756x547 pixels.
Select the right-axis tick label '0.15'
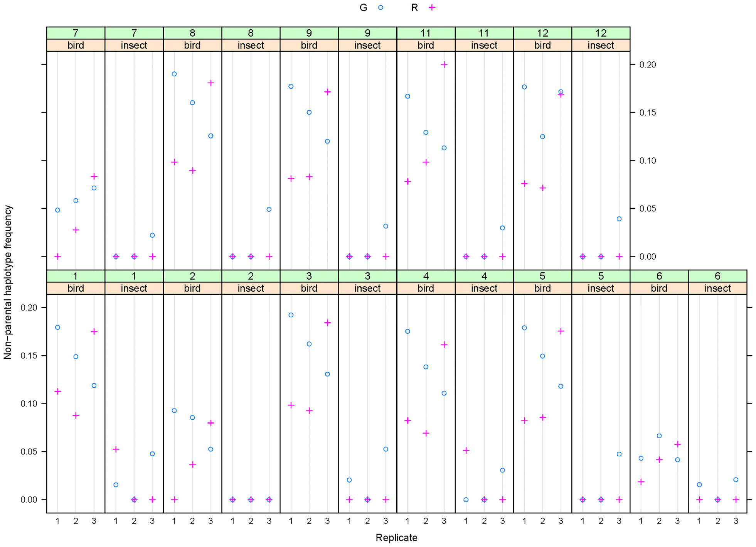[648, 113]
